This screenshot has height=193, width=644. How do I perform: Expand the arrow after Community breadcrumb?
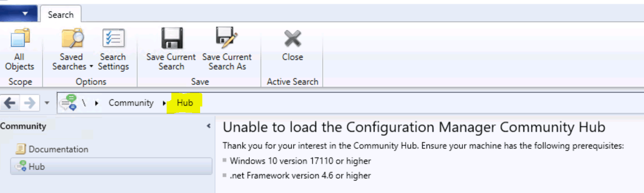tap(164, 103)
